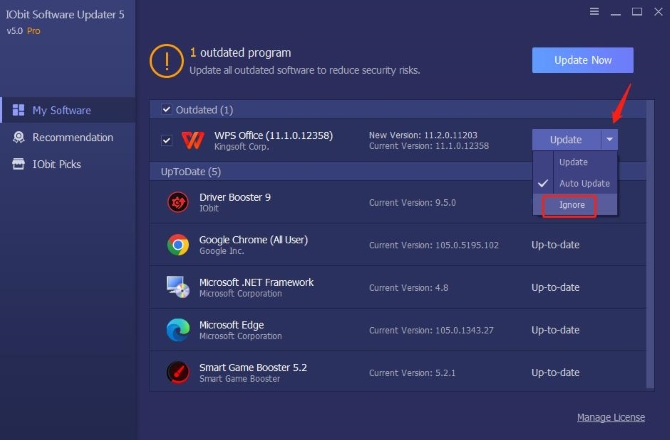670x440 pixels.
Task: Click Current Version: 105.0.5195.102 text
Action: click(434, 245)
